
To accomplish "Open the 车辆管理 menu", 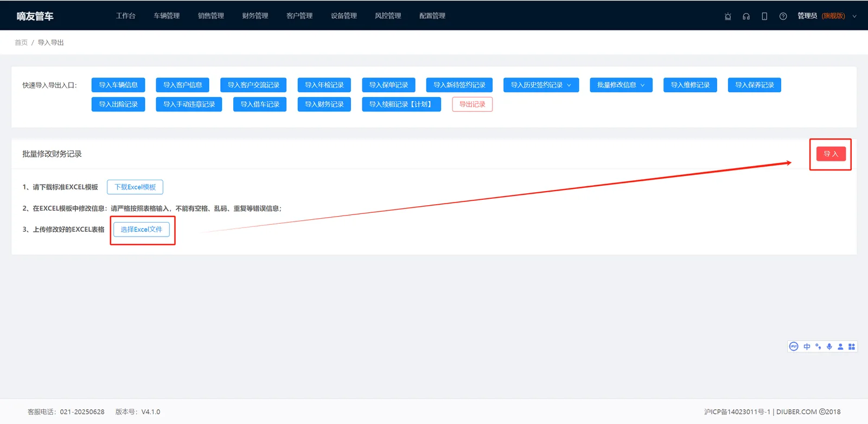I will [x=167, y=16].
